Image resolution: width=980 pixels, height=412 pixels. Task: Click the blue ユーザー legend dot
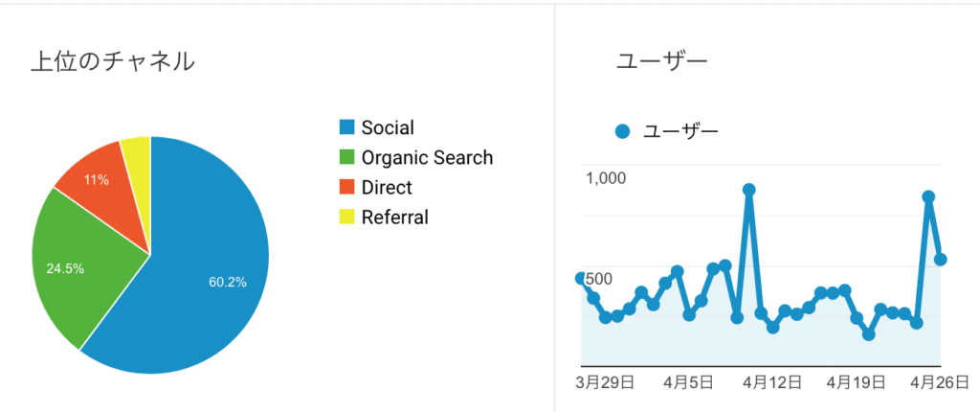click(x=622, y=131)
